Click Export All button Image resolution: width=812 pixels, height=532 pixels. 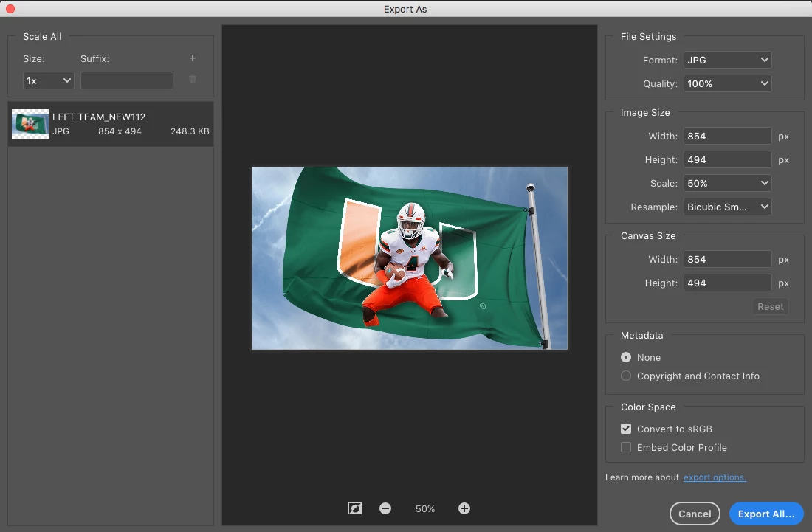tap(766, 514)
